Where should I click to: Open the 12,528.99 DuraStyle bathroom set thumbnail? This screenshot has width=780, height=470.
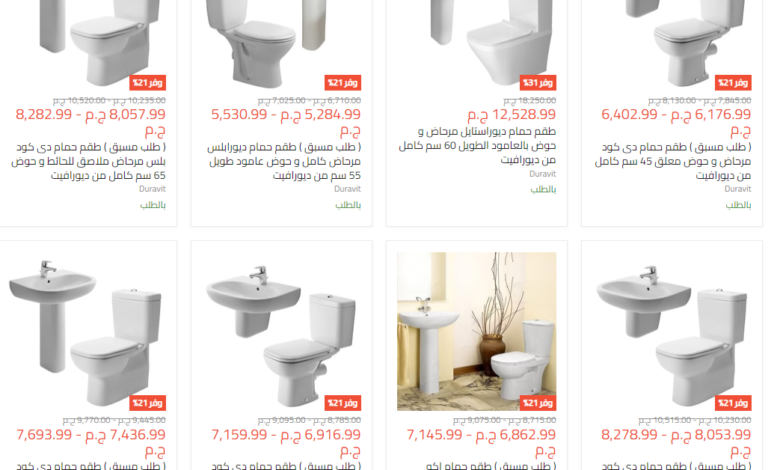coord(477,45)
